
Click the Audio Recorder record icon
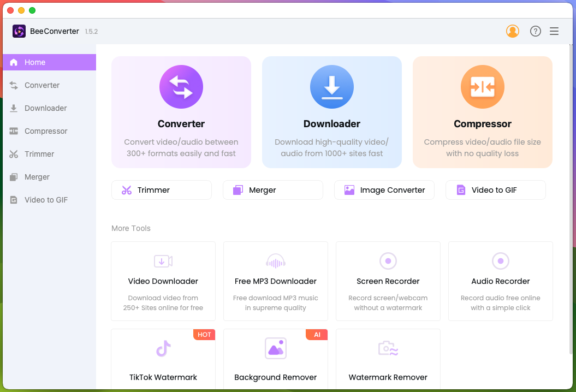500,261
